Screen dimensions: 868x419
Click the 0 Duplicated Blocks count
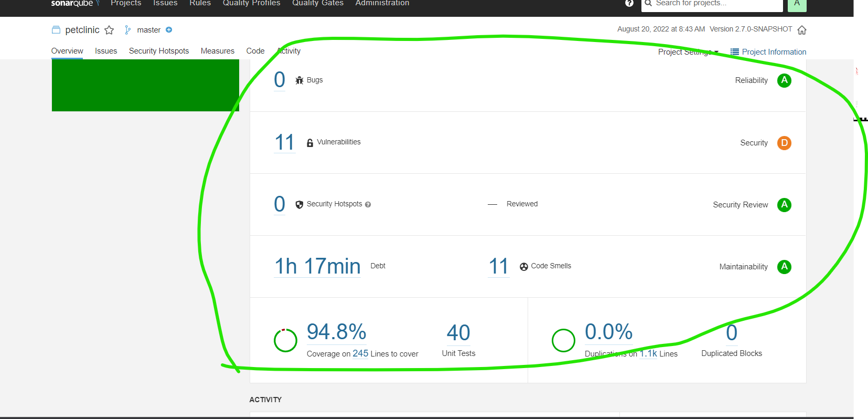[x=732, y=333]
